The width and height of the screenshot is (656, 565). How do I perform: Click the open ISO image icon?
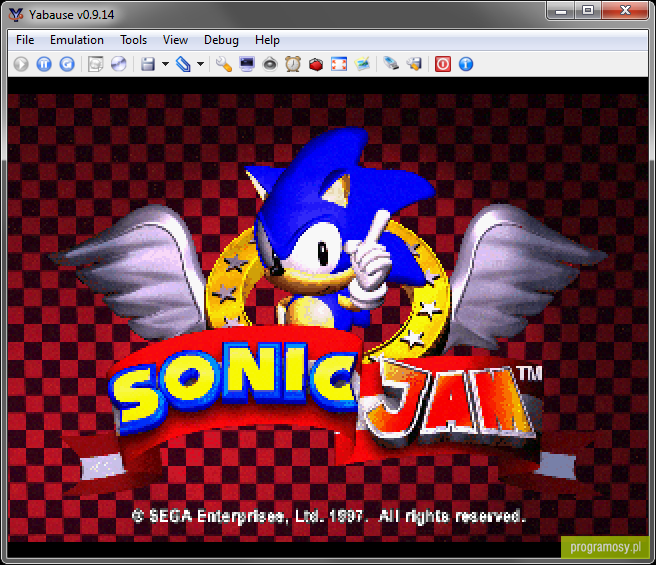click(x=95, y=64)
